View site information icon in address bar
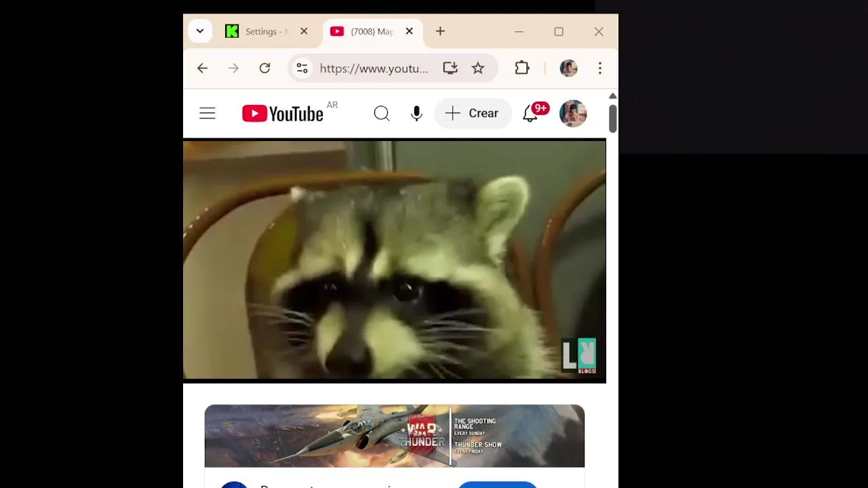868x488 pixels. [x=302, y=68]
